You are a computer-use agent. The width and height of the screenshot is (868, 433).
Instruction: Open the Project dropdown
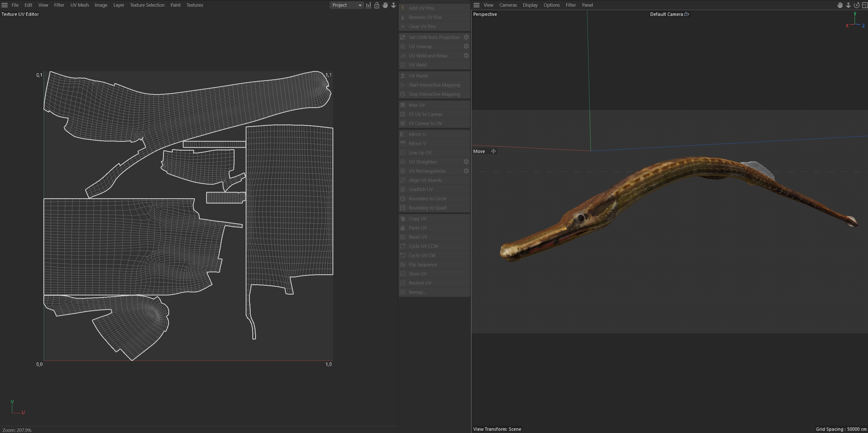tap(346, 5)
